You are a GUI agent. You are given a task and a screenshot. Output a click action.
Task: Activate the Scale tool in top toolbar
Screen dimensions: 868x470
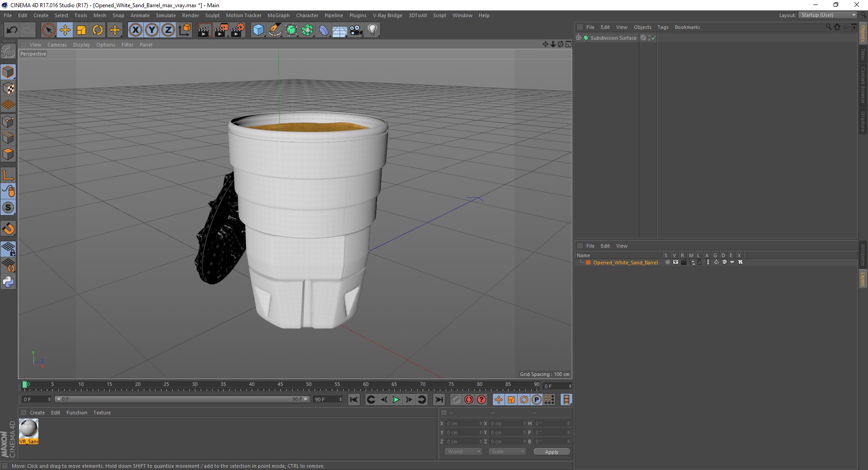coord(81,30)
